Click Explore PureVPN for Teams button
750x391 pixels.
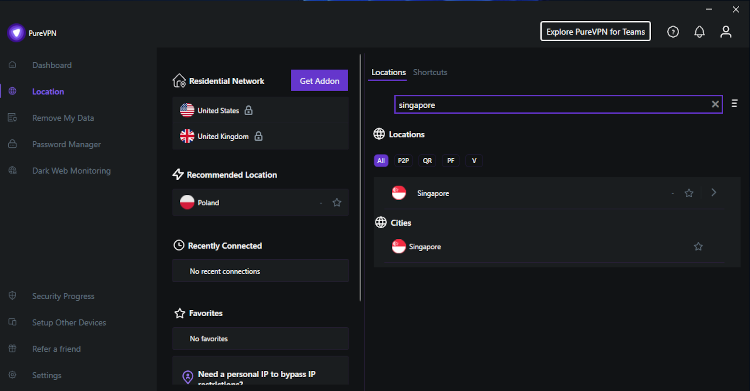pos(596,32)
